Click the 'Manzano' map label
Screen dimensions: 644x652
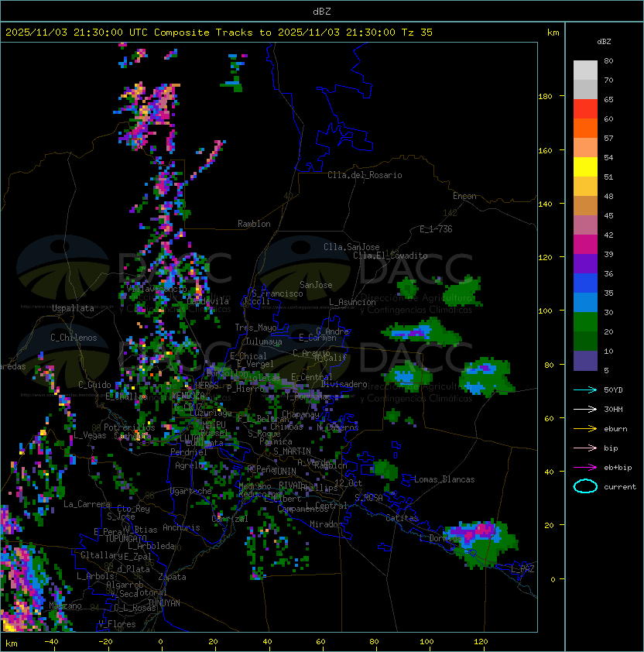pyautogui.click(x=65, y=606)
